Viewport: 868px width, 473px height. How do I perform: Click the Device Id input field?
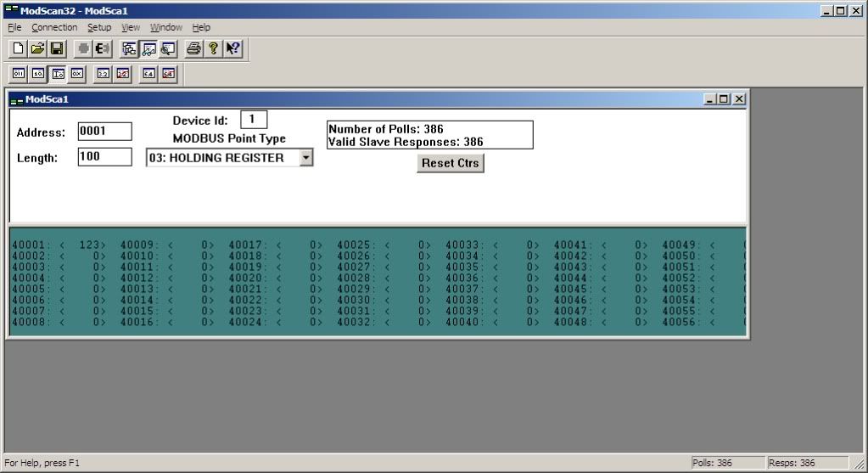point(254,119)
